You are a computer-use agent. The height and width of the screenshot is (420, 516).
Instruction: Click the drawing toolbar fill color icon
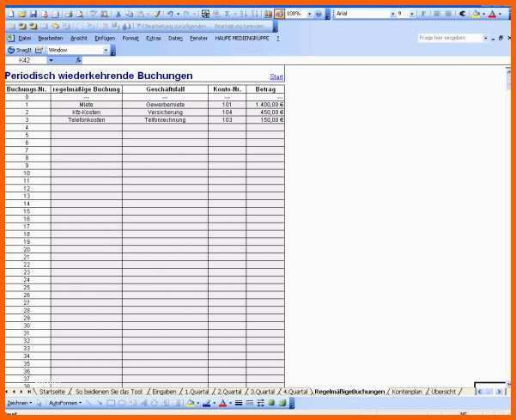(x=191, y=403)
